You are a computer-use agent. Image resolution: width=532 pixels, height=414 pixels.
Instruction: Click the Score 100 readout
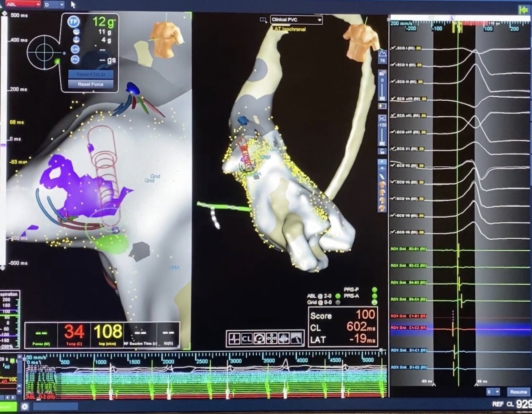[342, 315]
